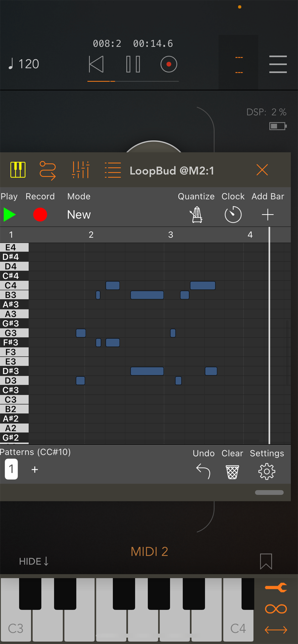Click bar 4 marker in ruler
Image resolution: width=298 pixels, height=644 pixels.
pos(250,235)
